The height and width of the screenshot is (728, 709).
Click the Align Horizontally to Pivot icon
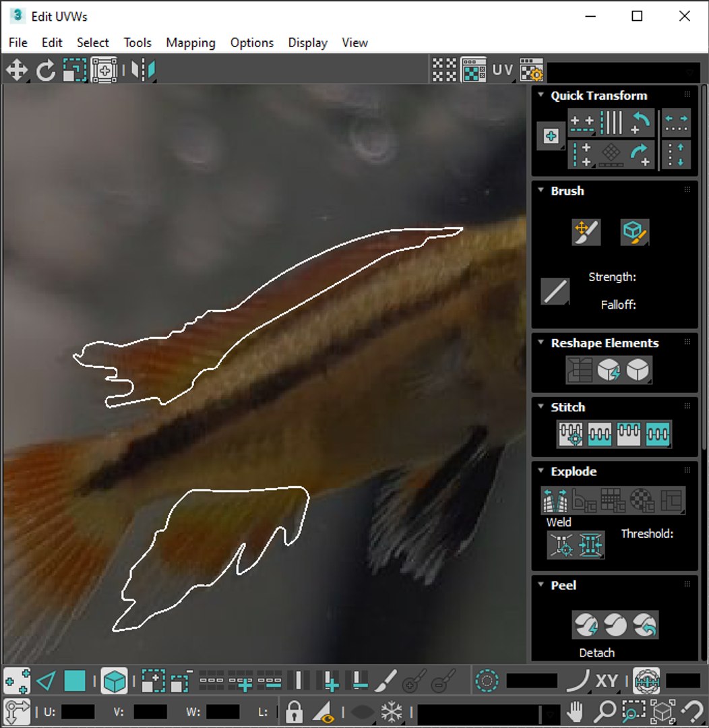tap(582, 123)
